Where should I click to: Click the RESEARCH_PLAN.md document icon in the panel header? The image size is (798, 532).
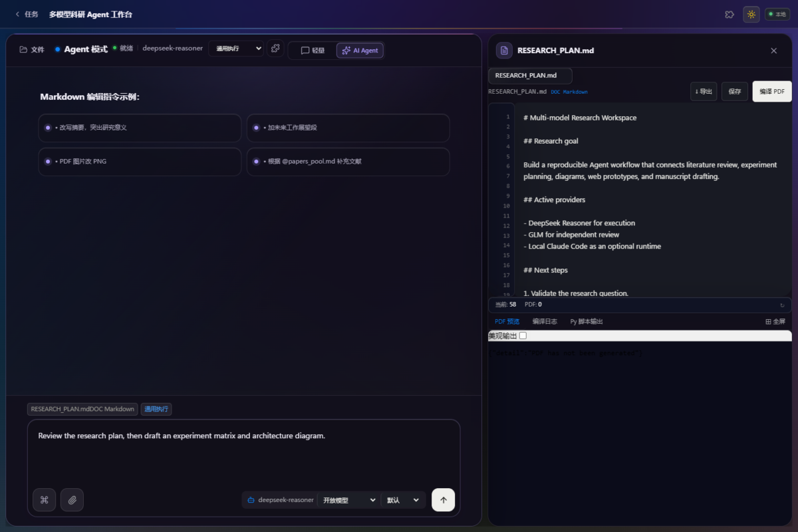point(505,51)
